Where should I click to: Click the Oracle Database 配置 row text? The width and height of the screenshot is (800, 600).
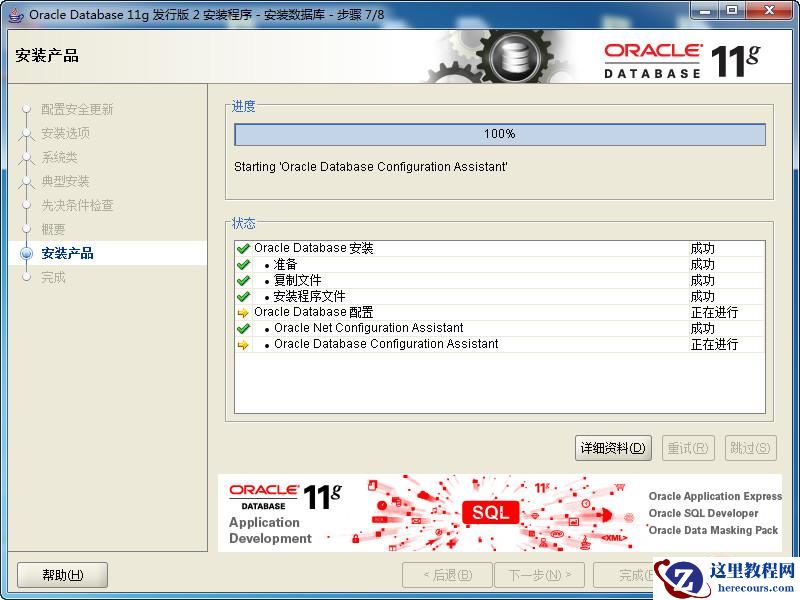[x=313, y=312]
